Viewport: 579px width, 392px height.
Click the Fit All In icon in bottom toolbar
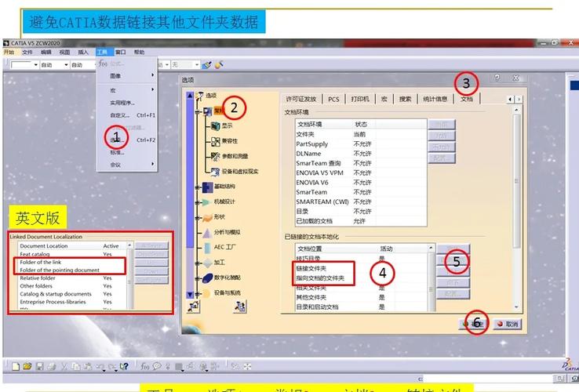point(247,366)
